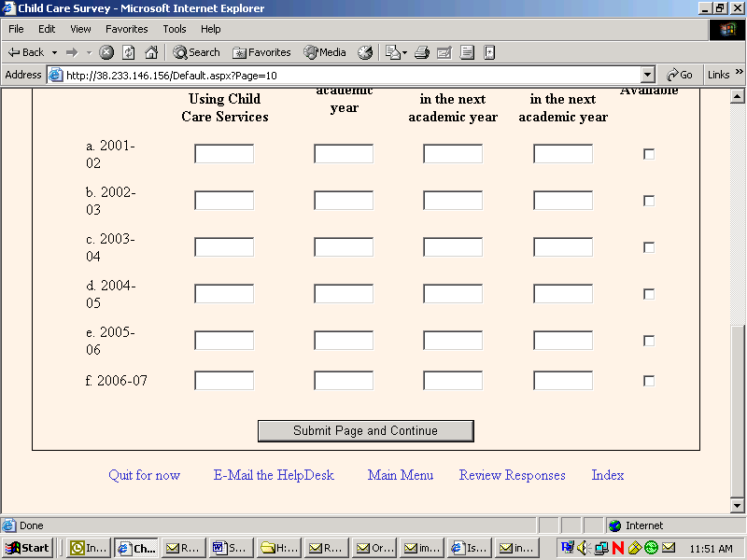Click the Forward arrow toolbar button
The image size is (747, 560).
tap(72, 52)
